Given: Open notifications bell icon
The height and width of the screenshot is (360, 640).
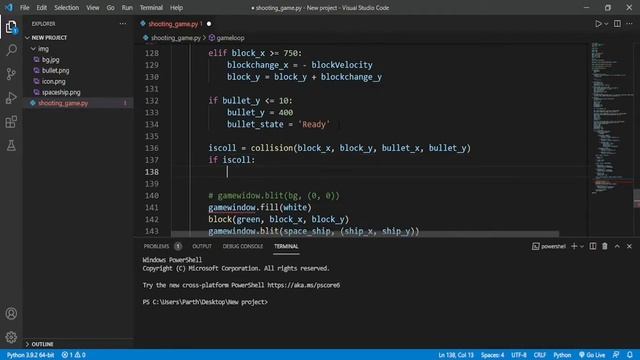Looking at the screenshot, I should [x=630, y=355].
